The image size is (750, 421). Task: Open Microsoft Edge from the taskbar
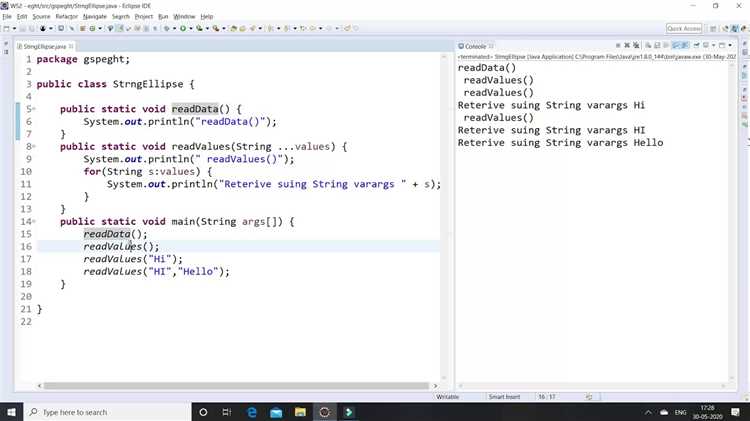click(252, 412)
